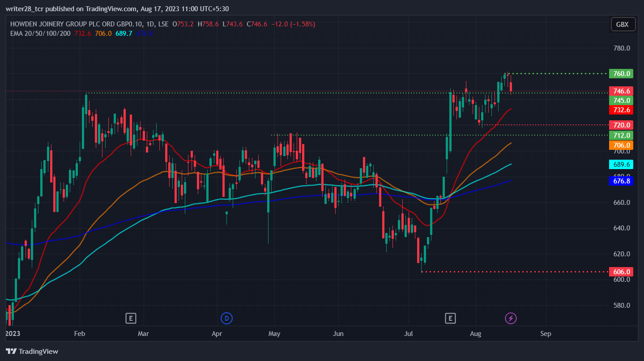Image resolution: width=644 pixels, height=361 pixels.
Task: Click the red dotted 606.0 support line
Action: (x=515, y=272)
